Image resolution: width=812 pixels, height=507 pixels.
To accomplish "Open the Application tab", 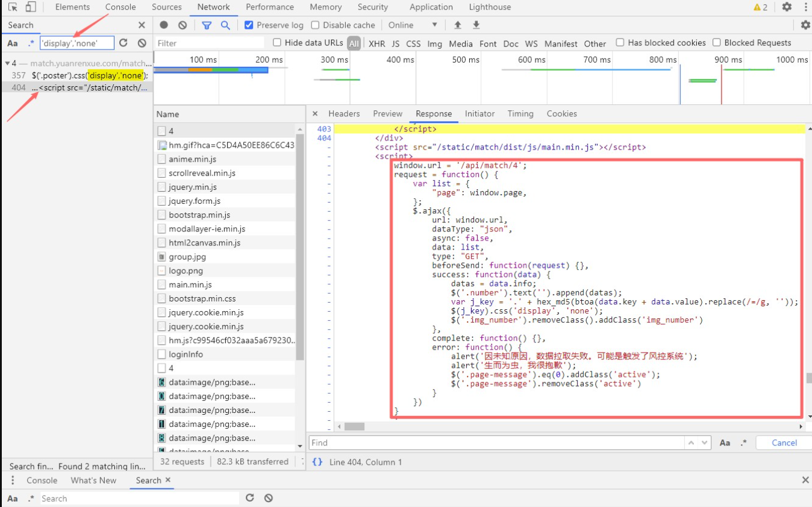I will coord(431,7).
